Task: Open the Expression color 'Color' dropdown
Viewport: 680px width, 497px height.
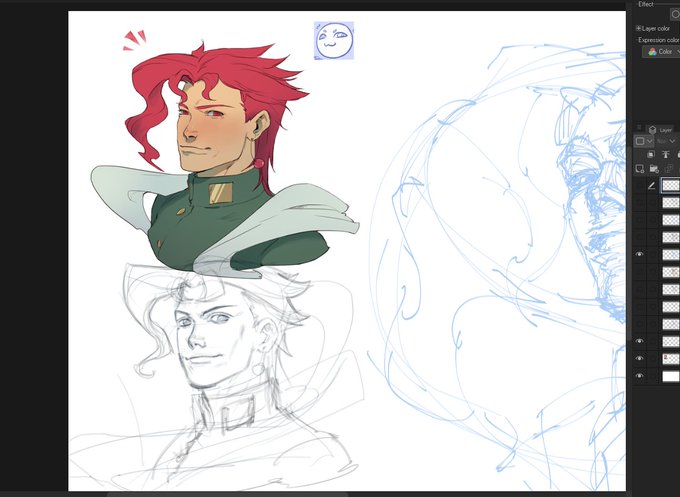Action: (x=662, y=52)
